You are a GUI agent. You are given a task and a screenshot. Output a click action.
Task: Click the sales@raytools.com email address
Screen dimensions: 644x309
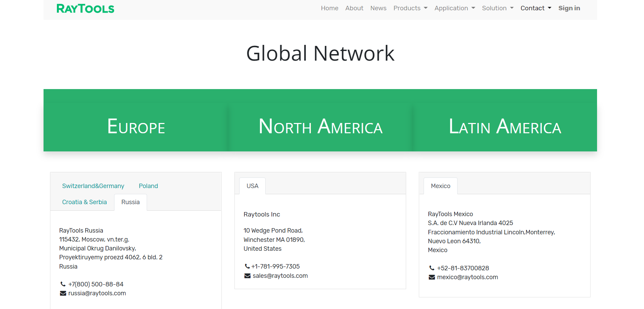280,276
